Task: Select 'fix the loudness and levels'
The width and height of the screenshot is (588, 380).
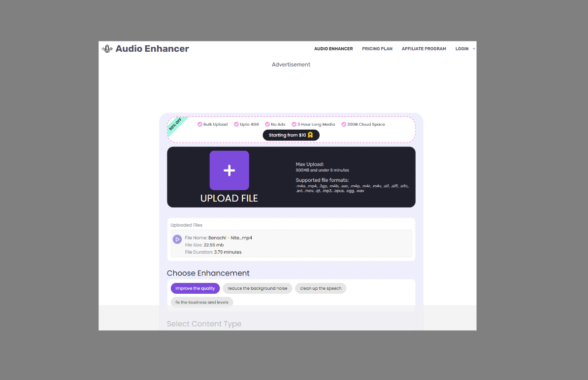Action: (202, 302)
